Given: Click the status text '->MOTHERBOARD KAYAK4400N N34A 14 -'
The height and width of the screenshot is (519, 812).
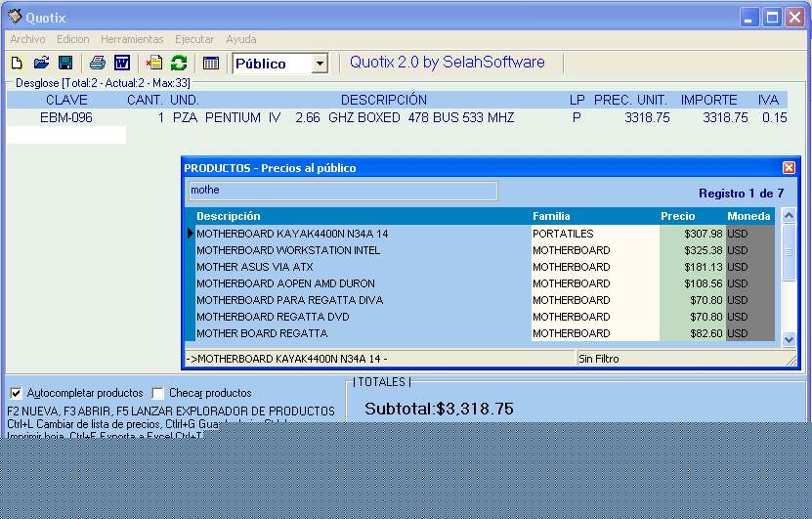Looking at the screenshot, I should tap(287, 359).
